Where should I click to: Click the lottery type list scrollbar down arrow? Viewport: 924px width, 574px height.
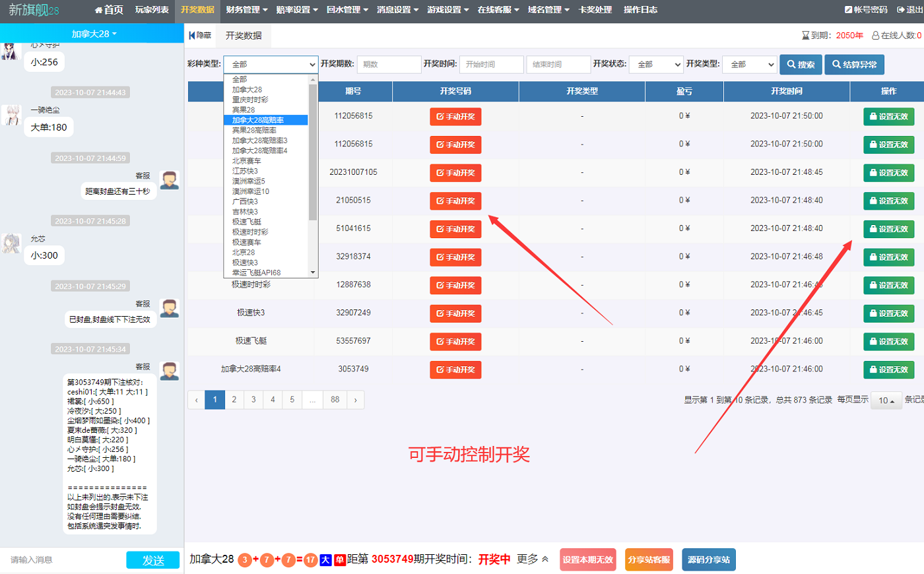pos(313,272)
